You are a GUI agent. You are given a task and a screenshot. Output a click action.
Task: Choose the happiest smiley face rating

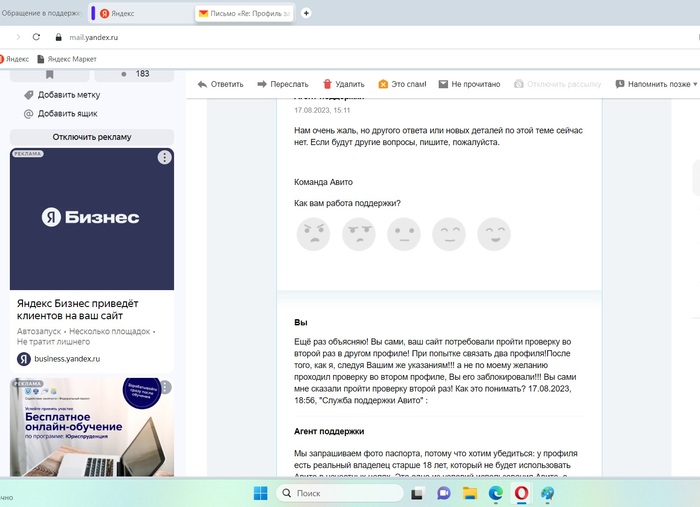[494, 234]
